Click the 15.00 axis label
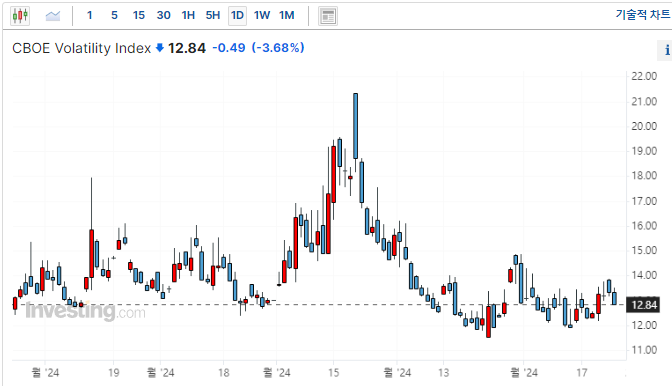This screenshot has width=672, height=386. pos(644,250)
